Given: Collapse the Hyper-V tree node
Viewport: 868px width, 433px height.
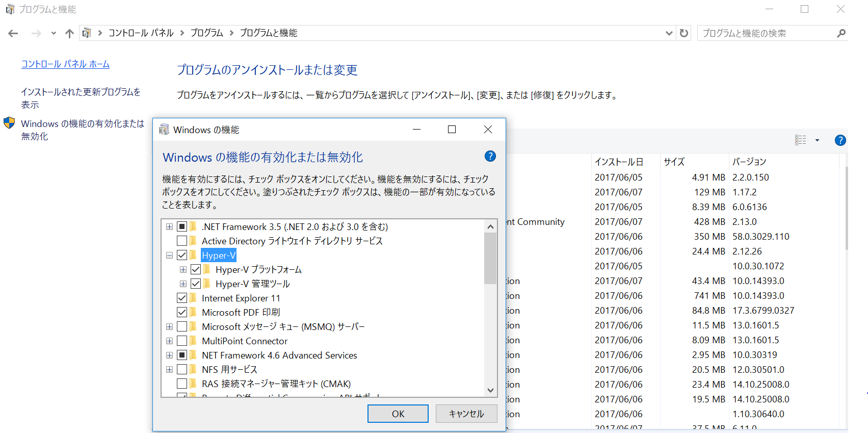Looking at the screenshot, I should click(169, 255).
